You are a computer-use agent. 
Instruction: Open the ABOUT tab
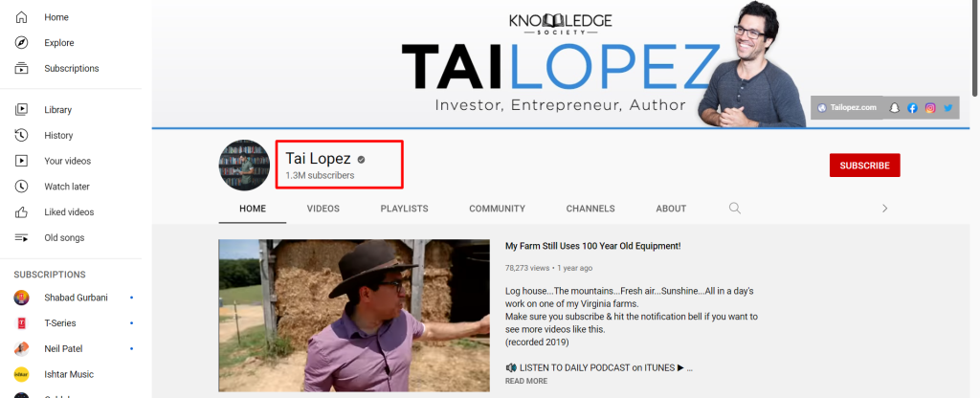pyautogui.click(x=671, y=209)
